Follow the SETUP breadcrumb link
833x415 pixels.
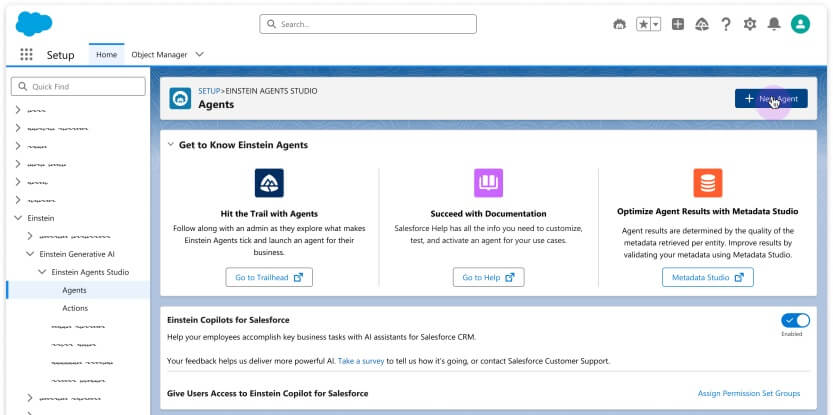click(x=209, y=91)
